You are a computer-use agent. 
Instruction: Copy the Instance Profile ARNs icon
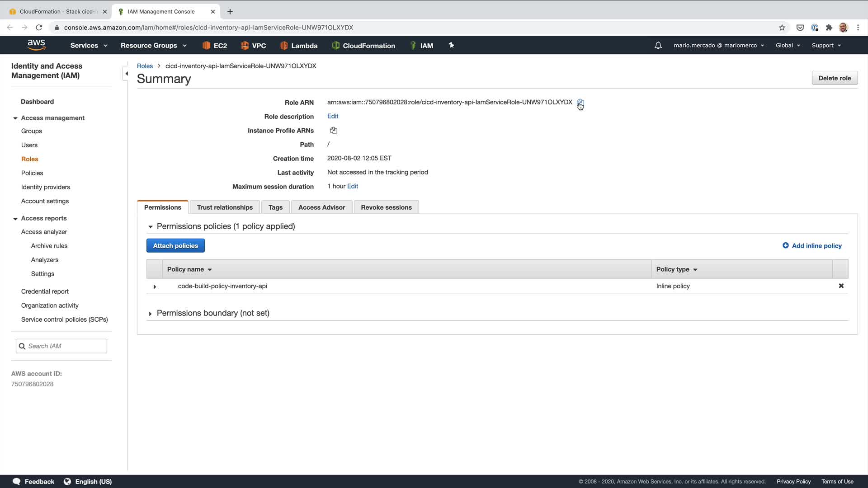pos(334,131)
